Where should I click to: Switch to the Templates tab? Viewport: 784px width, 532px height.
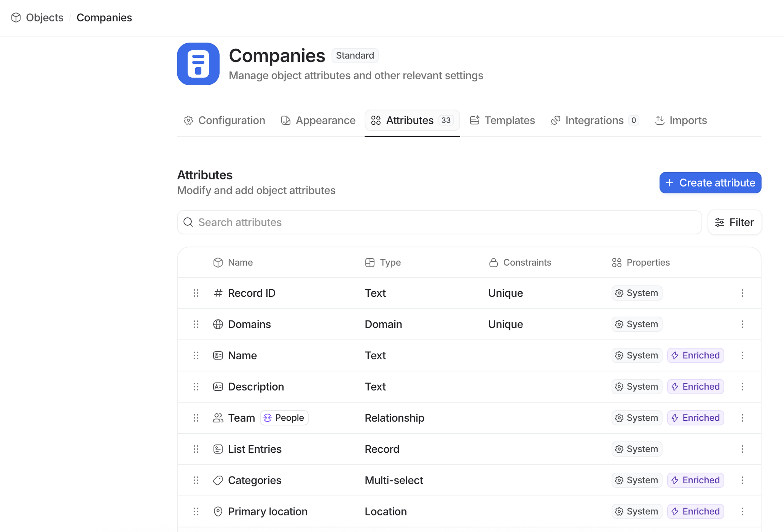click(x=502, y=120)
